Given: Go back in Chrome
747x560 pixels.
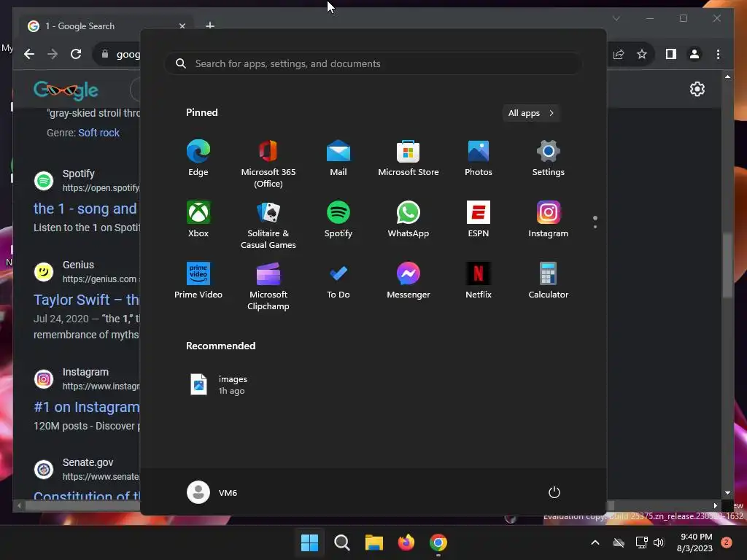Looking at the screenshot, I should [x=29, y=54].
